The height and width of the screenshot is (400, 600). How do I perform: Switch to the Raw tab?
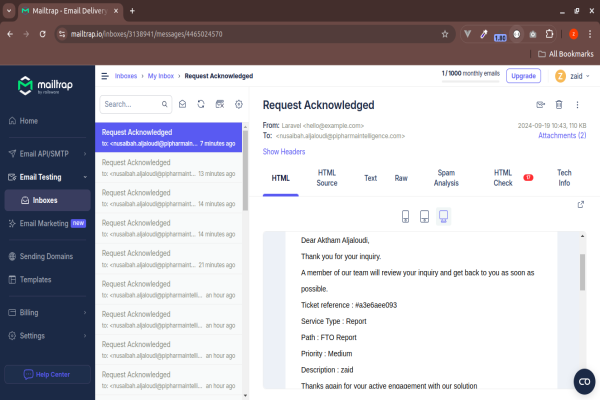pos(401,178)
